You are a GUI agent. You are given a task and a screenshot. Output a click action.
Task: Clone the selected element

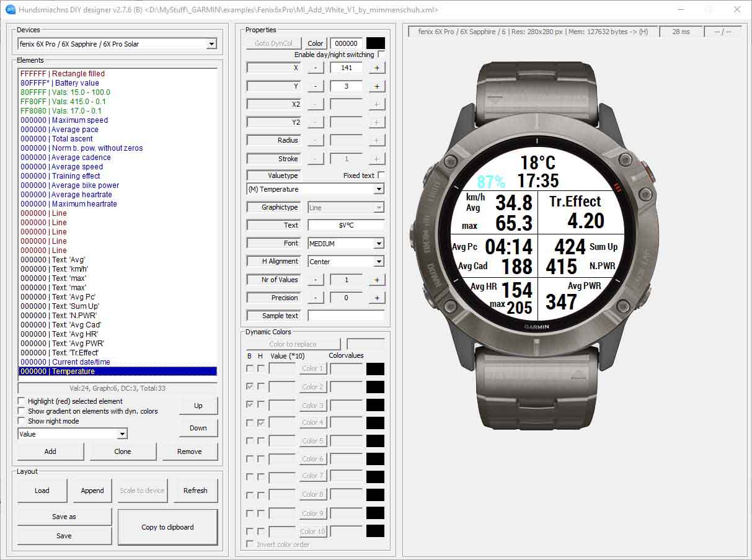tap(123, 451)
